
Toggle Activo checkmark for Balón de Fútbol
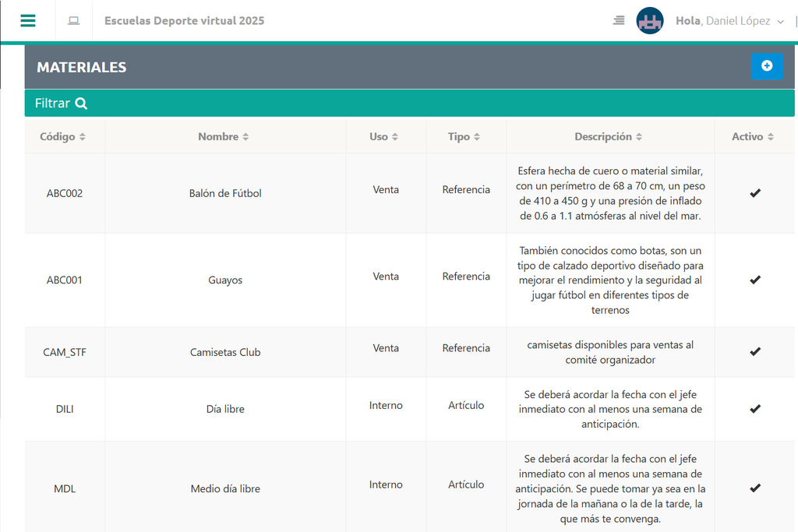click(754, 193)
